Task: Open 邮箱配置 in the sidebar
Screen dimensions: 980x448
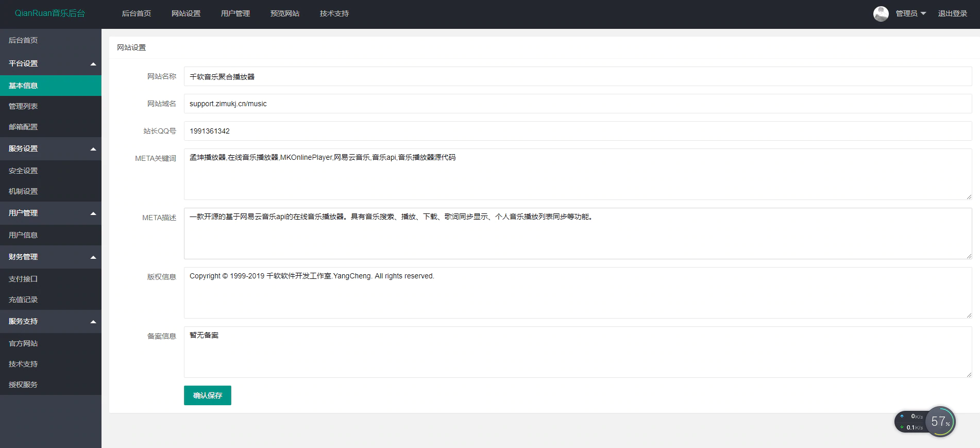Action: pyautogui.click(x=50, y=127)
